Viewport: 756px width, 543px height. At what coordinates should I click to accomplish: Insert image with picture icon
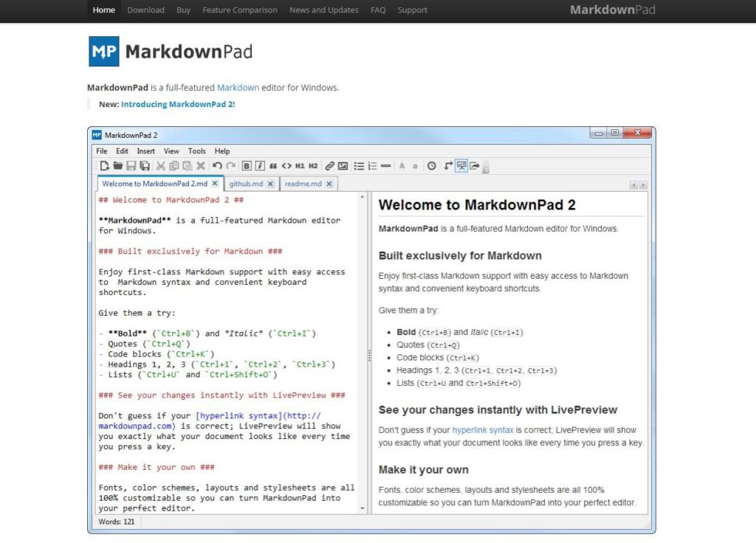343,166
